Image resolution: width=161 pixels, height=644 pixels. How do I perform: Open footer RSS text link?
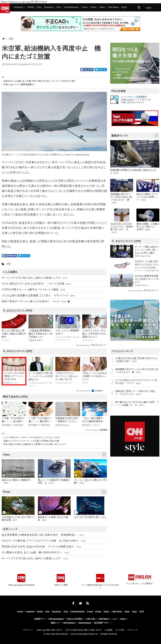click(x=142, y=612)
